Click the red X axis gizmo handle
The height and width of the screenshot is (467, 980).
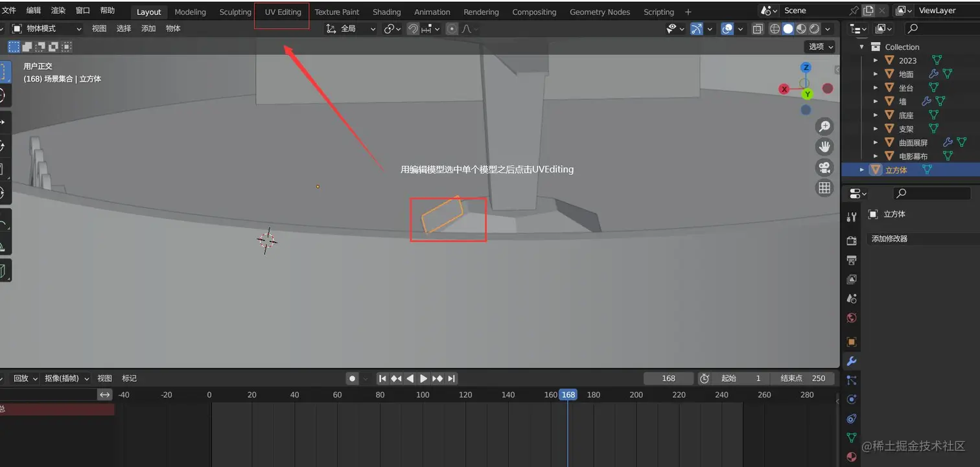(x=784, y=89)
